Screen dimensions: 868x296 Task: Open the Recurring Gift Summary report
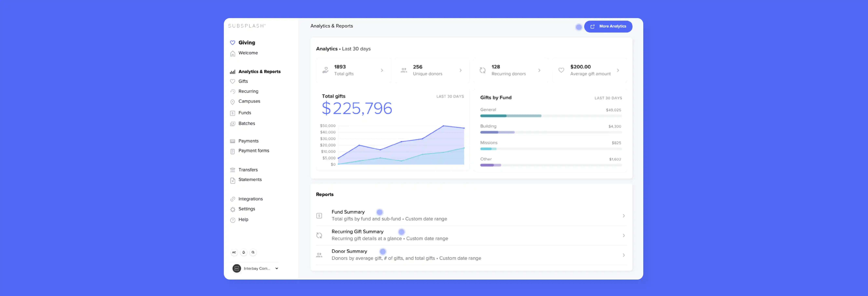click(x=357, y=232)
